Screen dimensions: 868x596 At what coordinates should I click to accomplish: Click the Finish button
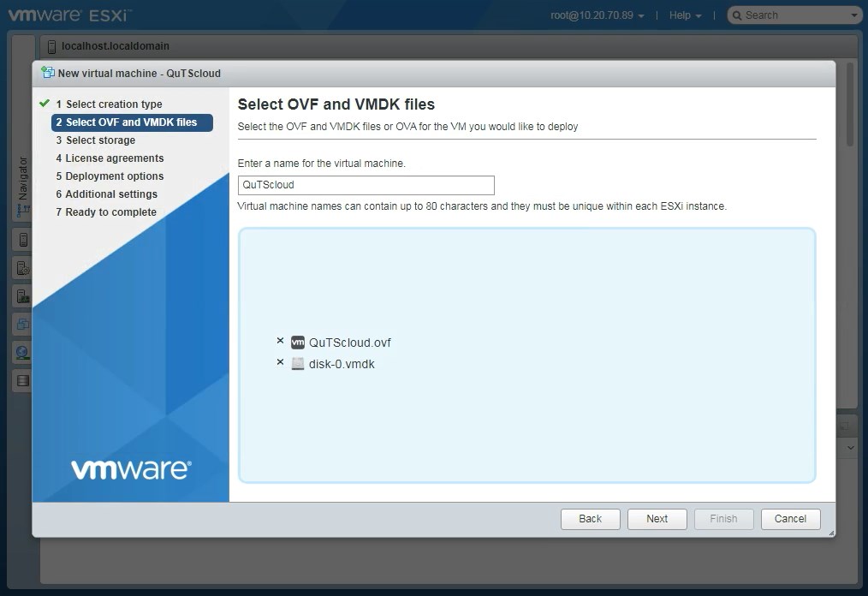point(723,519)
